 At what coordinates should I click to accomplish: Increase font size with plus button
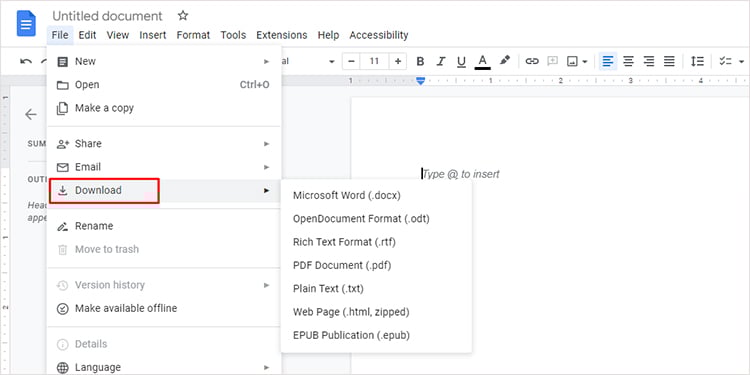[397, 61]
